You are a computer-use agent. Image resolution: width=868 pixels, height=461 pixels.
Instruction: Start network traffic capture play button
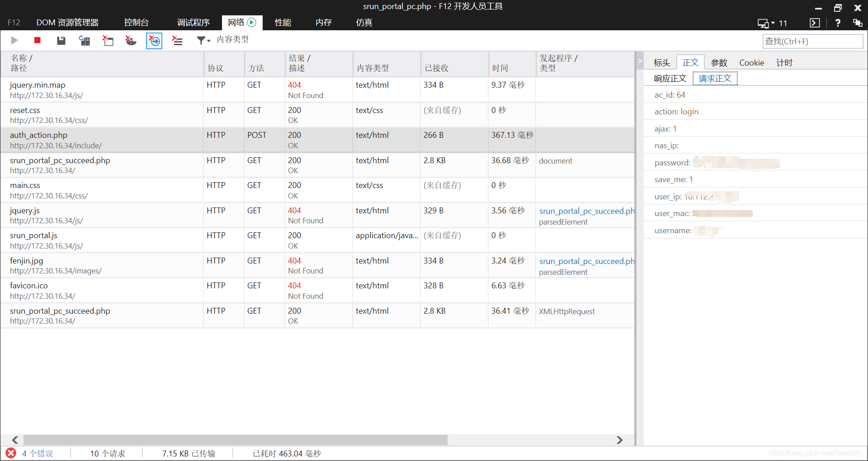click(x=14, y=41)
